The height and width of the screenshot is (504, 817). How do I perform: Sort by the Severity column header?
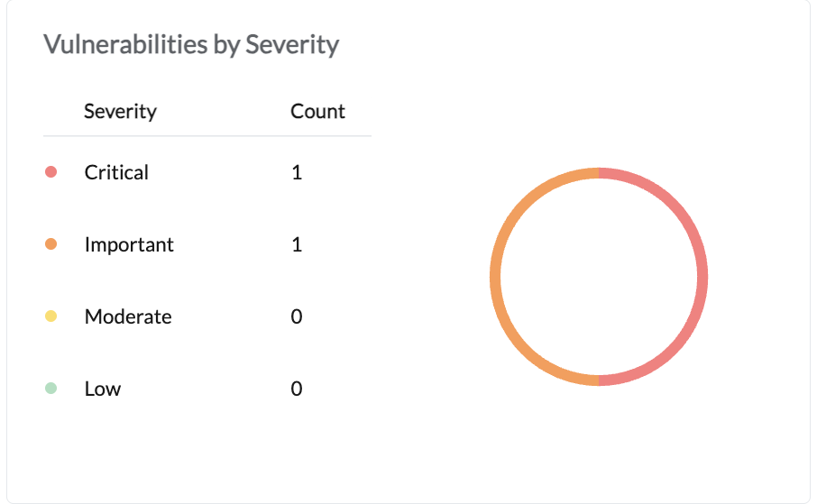tap(120, 112)
